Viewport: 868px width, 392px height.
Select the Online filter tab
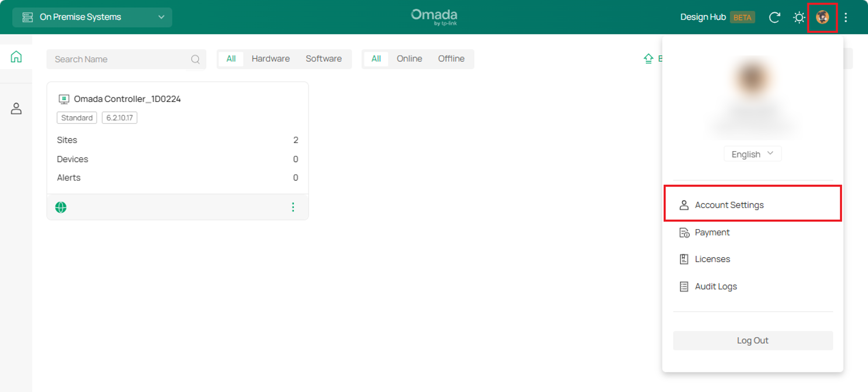[409, 59]
